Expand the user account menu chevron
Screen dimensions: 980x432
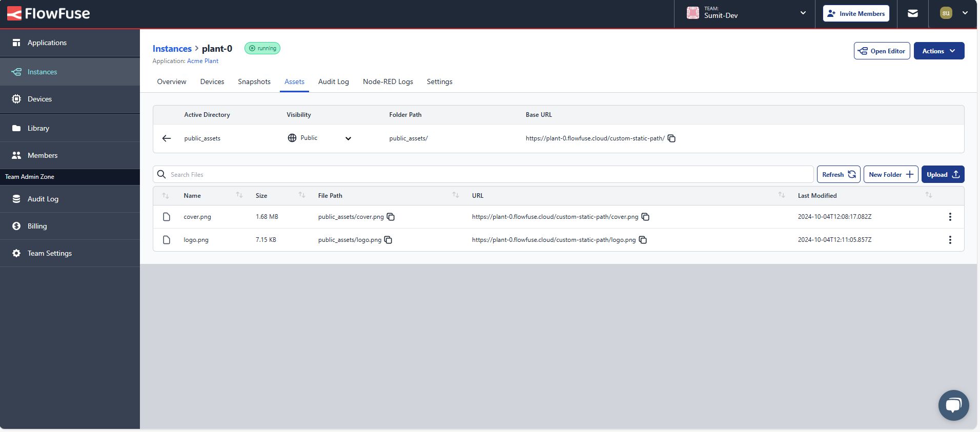click(x=965, y=13)
